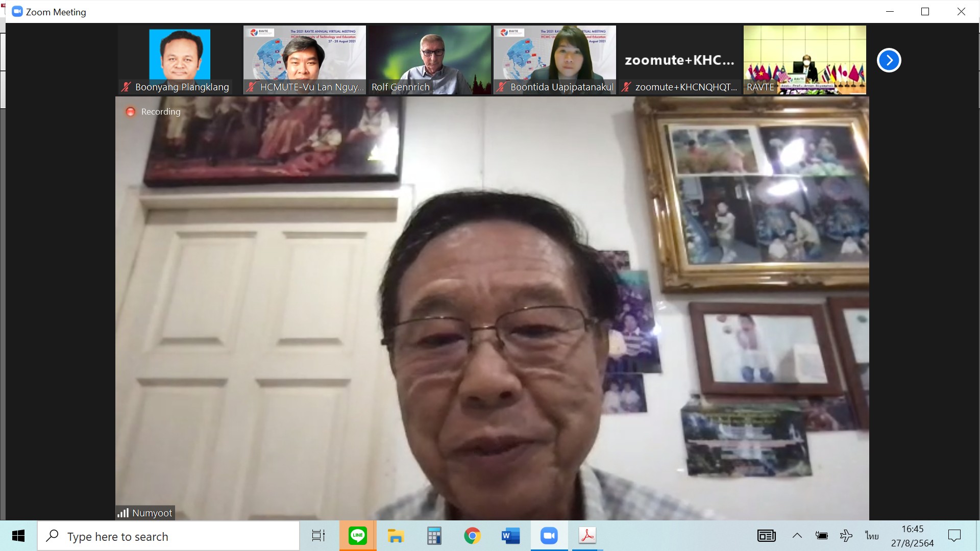Click the Numyoot speaker name label

click(152, 513)
